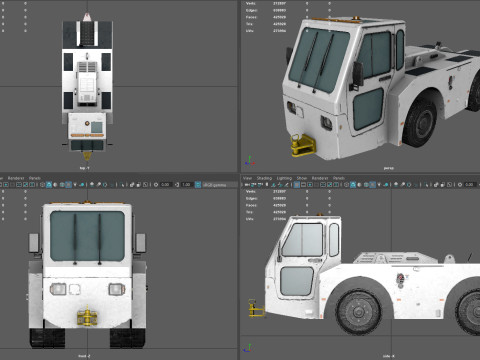Open sRGB gamma view transform dropdown
The width and height of the screenshot is (480, 360).
(220, 184)
